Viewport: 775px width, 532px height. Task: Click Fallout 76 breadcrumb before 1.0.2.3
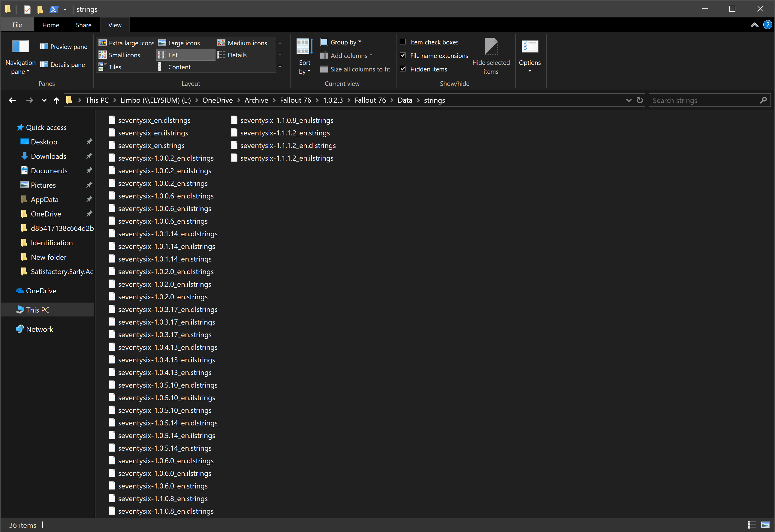pos(295,100)
